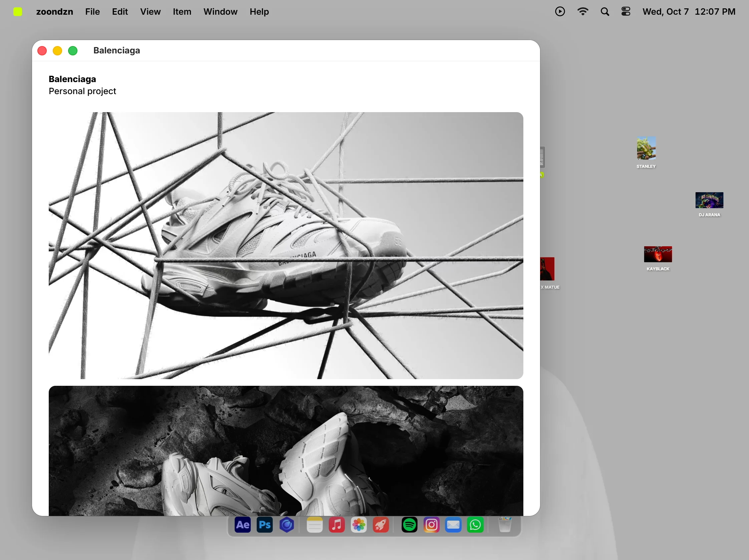Open the File menu
The width and height of the screenshot is (749, 560).
click(x=92, y=11)
